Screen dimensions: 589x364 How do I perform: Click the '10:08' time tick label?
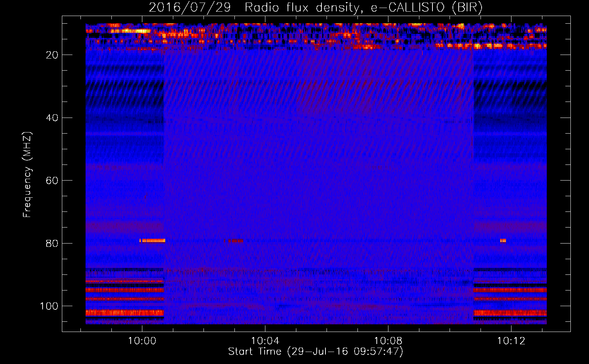(388, 341)
